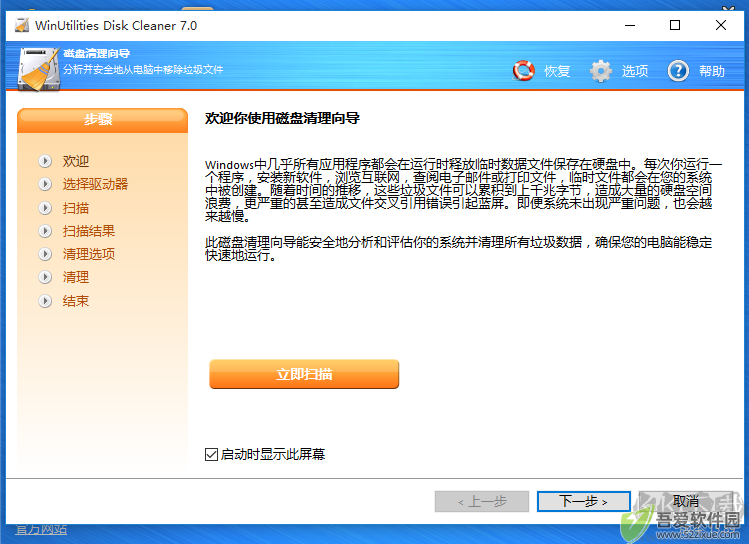Click the arrow bullet beside 选择驱动器
Image resolution: width=749 pixels, height=544 pixels.
(45, 184)
